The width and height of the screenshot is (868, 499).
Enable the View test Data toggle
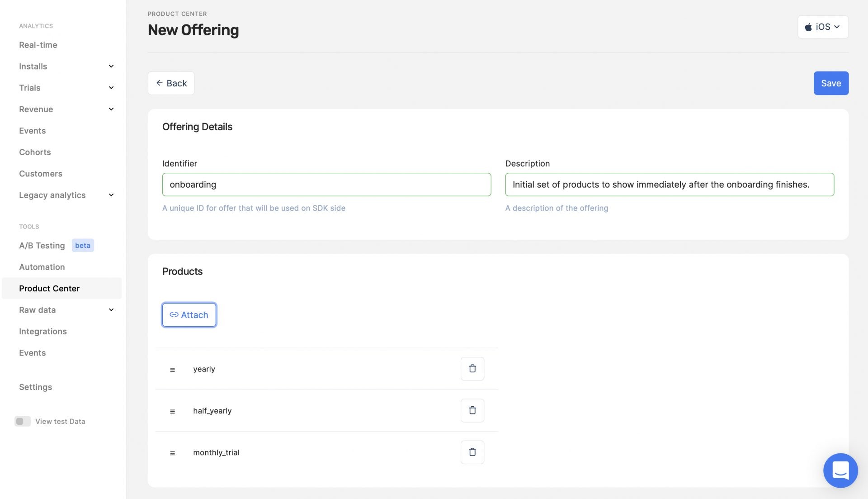(x=23, y=421)
